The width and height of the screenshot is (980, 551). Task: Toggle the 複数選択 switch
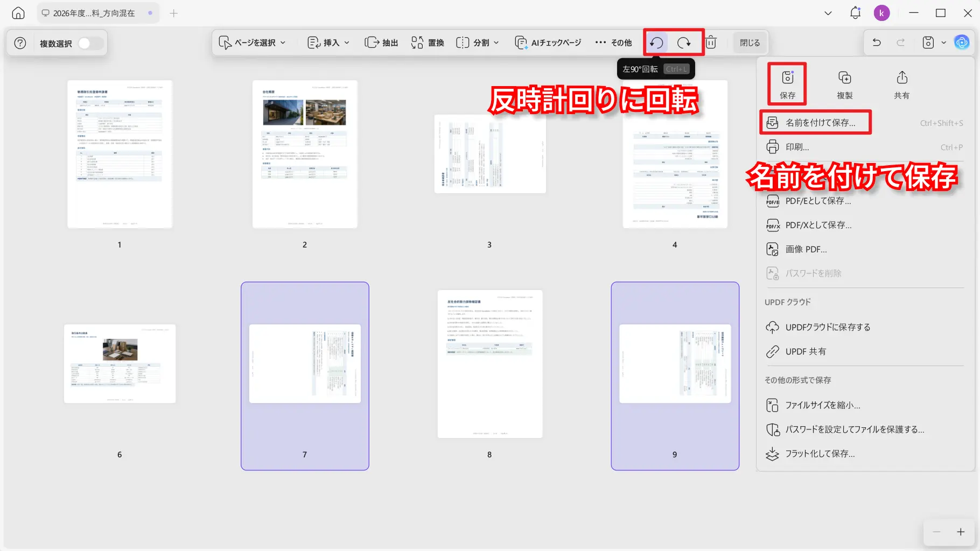(x=90, y=43)
